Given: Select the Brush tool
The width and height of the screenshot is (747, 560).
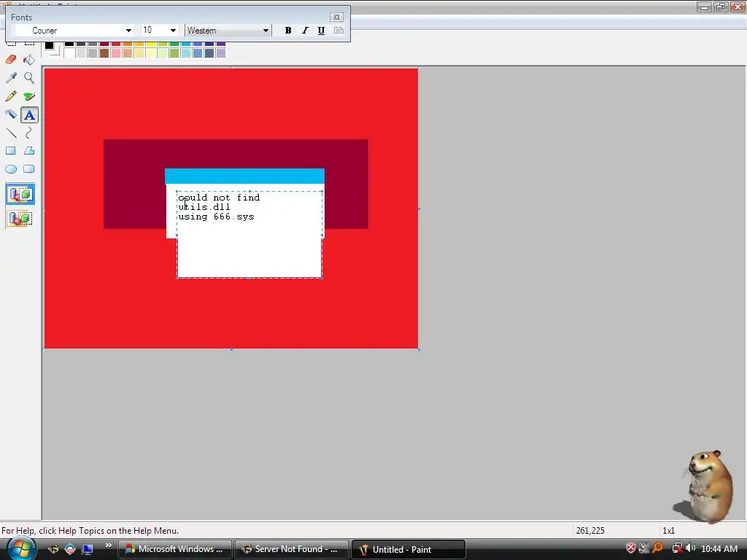Looking at the screenshot, I should coord(29,96).
